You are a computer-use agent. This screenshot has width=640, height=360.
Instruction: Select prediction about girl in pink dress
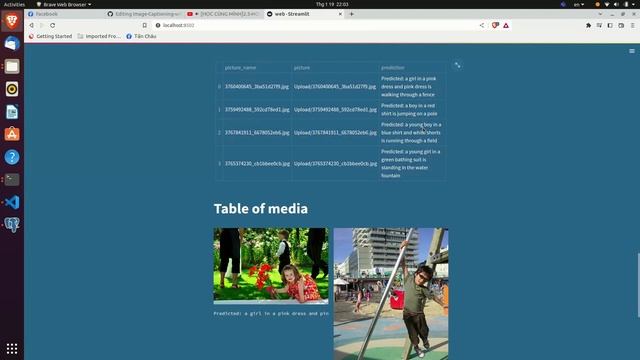(412, 87)
